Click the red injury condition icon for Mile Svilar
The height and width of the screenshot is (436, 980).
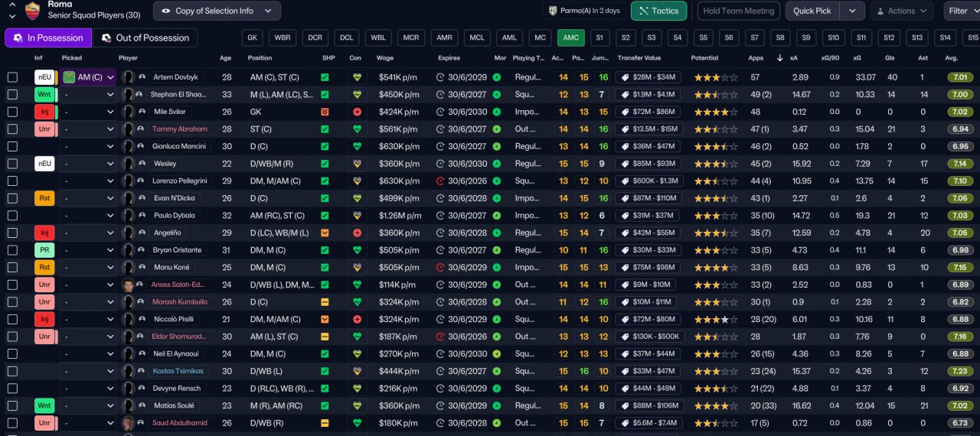[x=356, y=112]
